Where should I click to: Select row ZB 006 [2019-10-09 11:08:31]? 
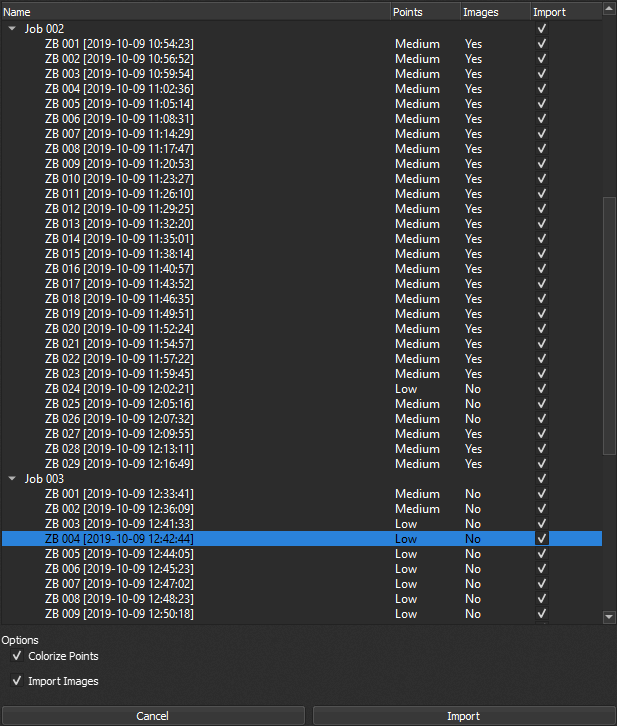302,119
